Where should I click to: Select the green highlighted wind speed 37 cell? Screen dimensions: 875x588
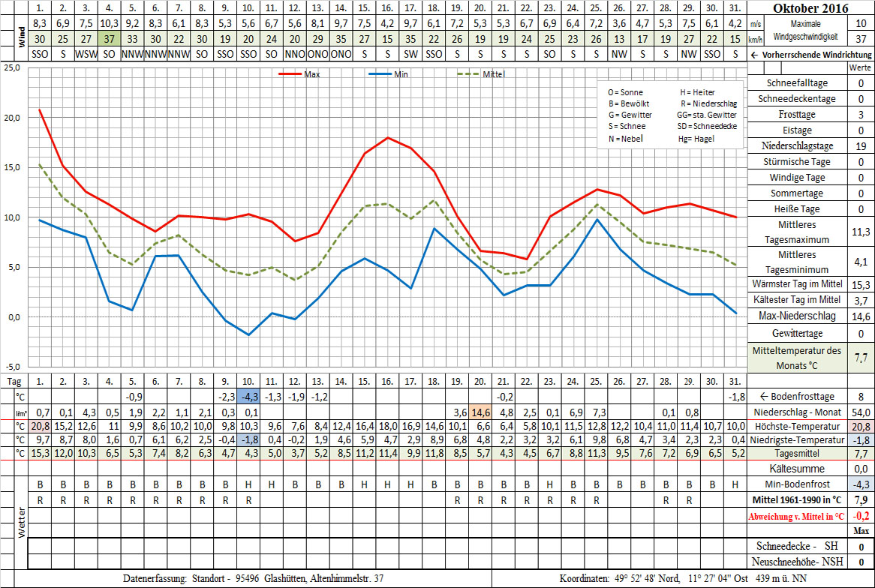(110, 39)
